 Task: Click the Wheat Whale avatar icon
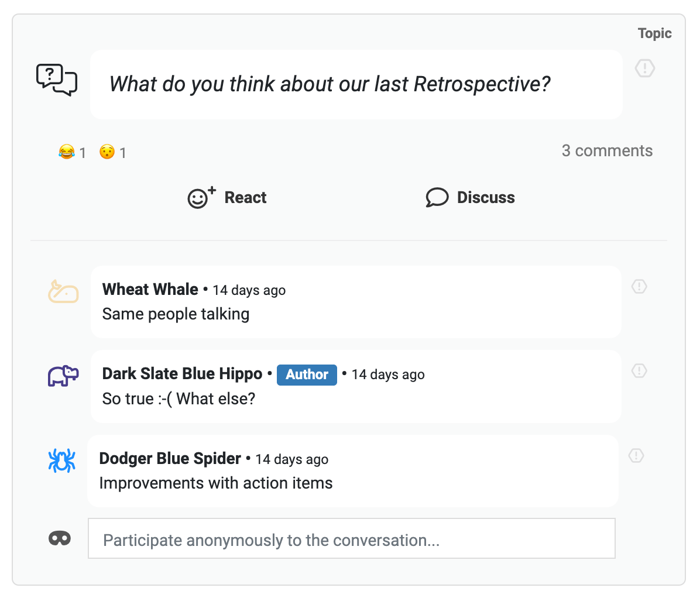pyautogui.click(x=63, y=292)
